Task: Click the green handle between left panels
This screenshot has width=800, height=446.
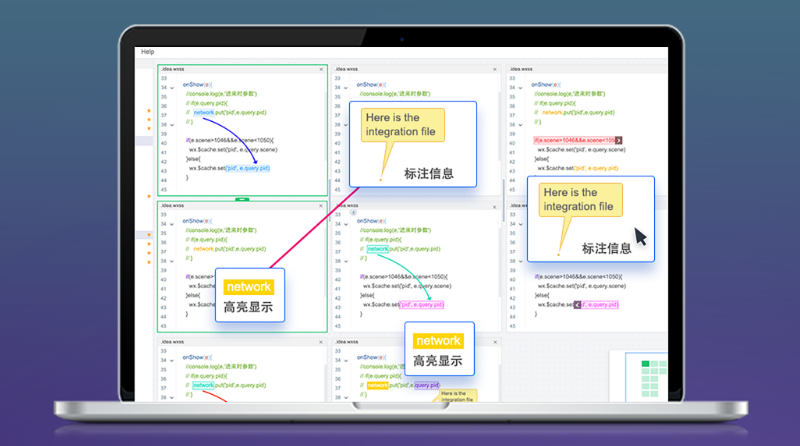Action: click(x=242, y=199)
